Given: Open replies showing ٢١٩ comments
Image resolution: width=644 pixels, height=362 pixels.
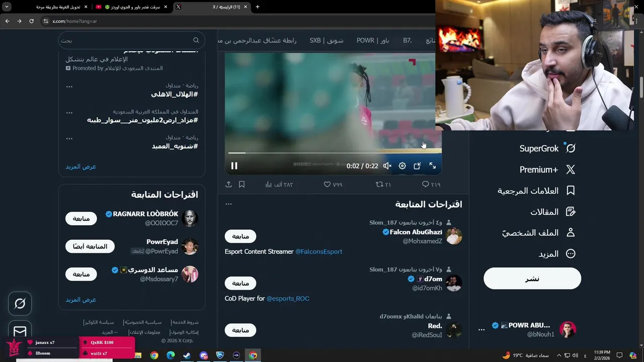Looking at the screenshot, I should pyautogui.click(x=431, y=185).
